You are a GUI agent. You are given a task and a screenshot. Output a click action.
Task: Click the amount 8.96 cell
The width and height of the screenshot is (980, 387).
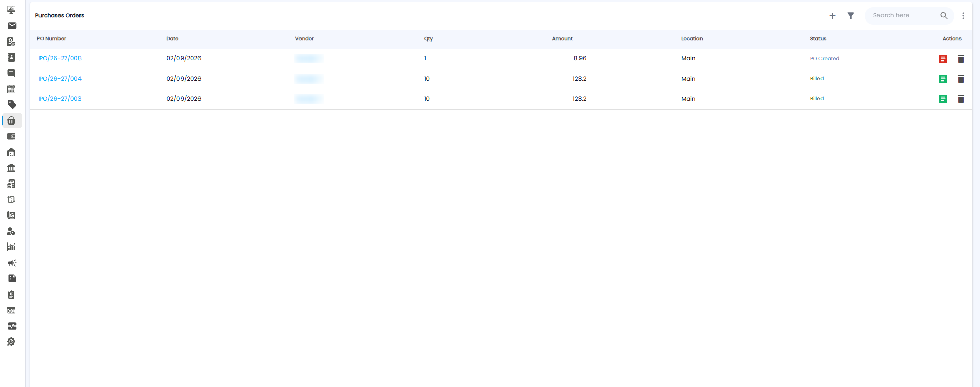tap(580, 58)
